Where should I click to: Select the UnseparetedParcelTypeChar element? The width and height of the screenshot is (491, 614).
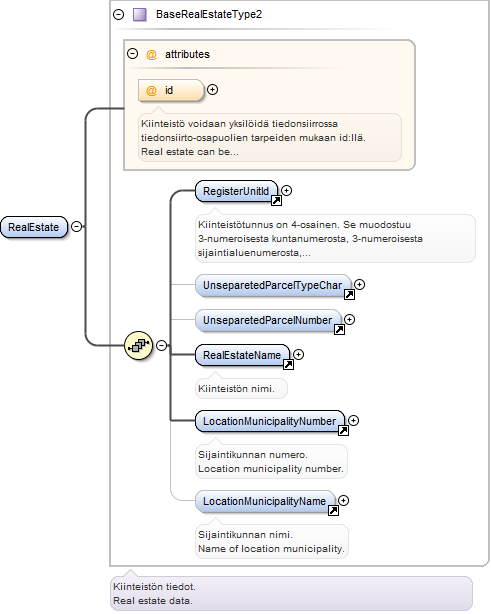[x=273, y=285]
